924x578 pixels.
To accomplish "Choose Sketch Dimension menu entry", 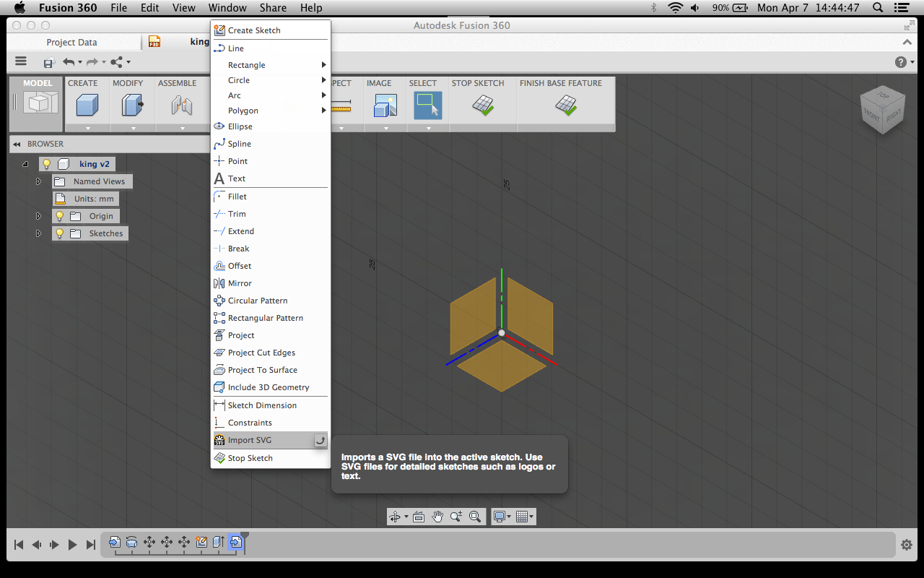I will [271, 405].
